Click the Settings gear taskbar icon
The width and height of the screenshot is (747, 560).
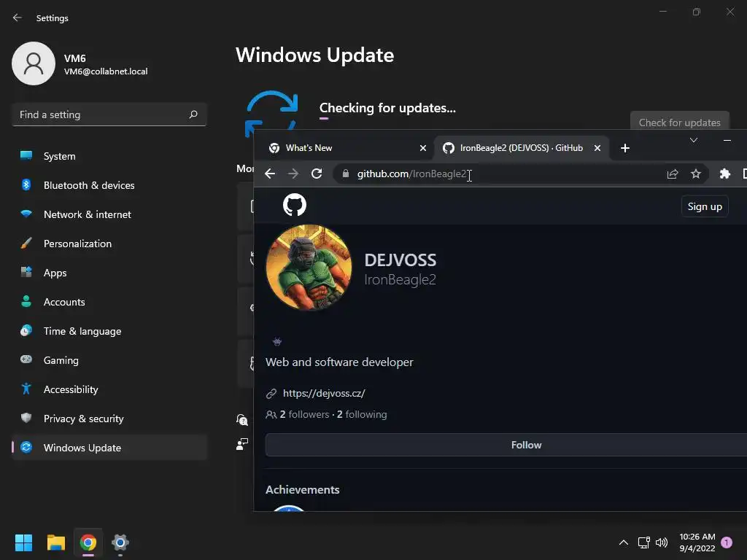(x=120, y=542)
